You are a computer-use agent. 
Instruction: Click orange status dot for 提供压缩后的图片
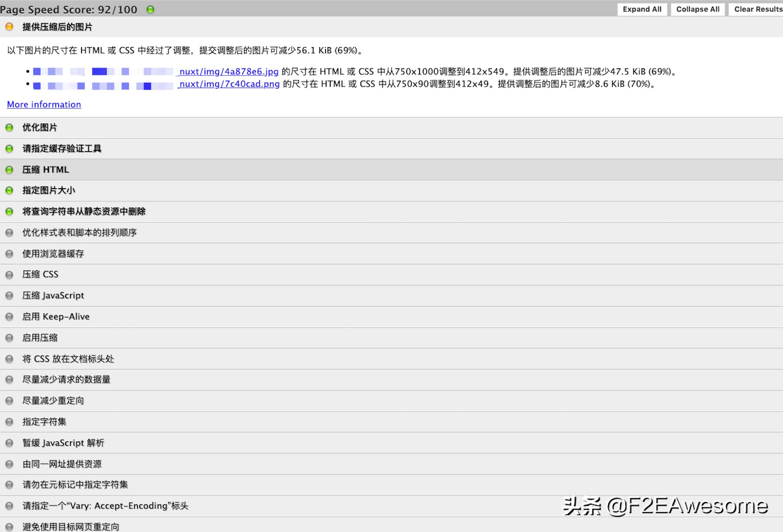[9, 27]
